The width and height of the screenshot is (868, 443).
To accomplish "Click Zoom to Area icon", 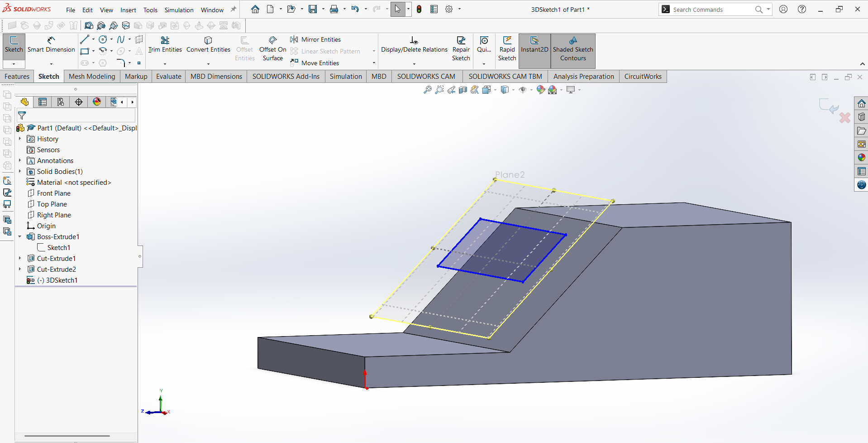I will click(439, 90).
